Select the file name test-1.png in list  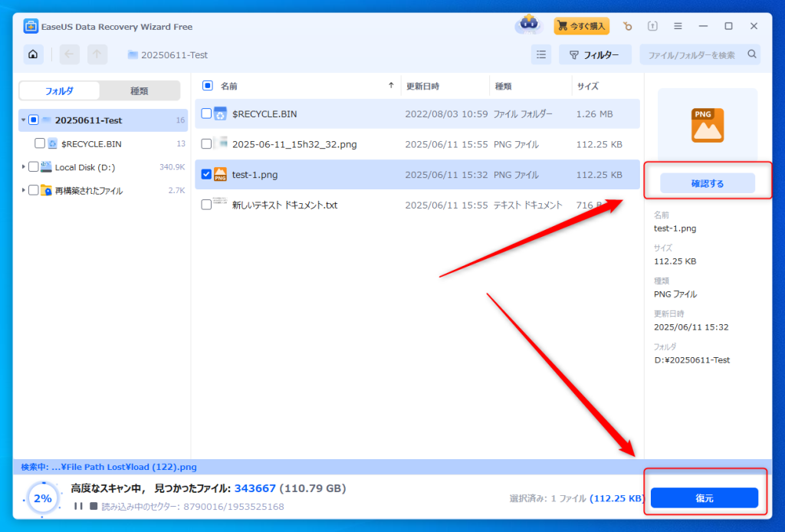[x=255, y=175]
